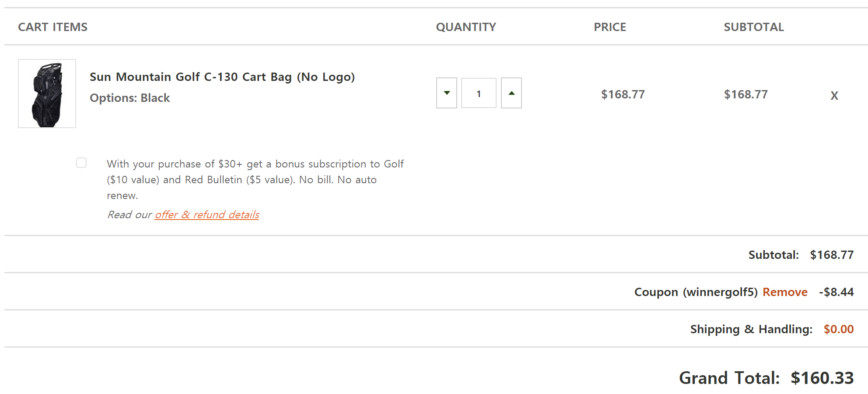This screenshot has height=394, width=868.
Task: Click the QUANTITY column header
Action: click(466, 27)
